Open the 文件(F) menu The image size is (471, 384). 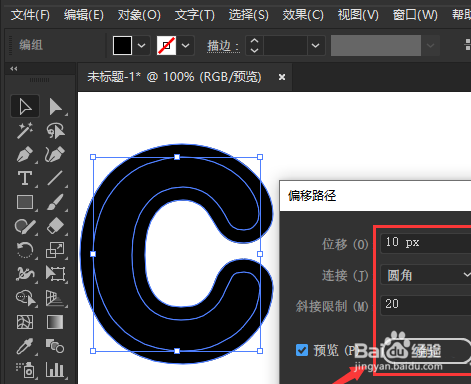(30, 15)
